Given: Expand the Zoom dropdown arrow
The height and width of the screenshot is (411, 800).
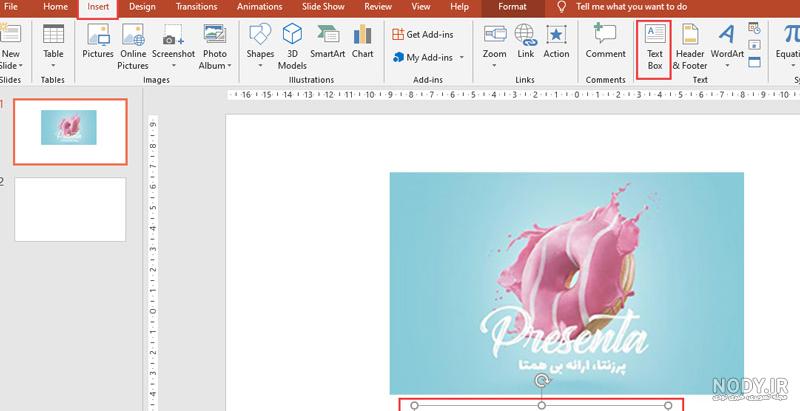Looking at the screenshot, I should point(494,66).
